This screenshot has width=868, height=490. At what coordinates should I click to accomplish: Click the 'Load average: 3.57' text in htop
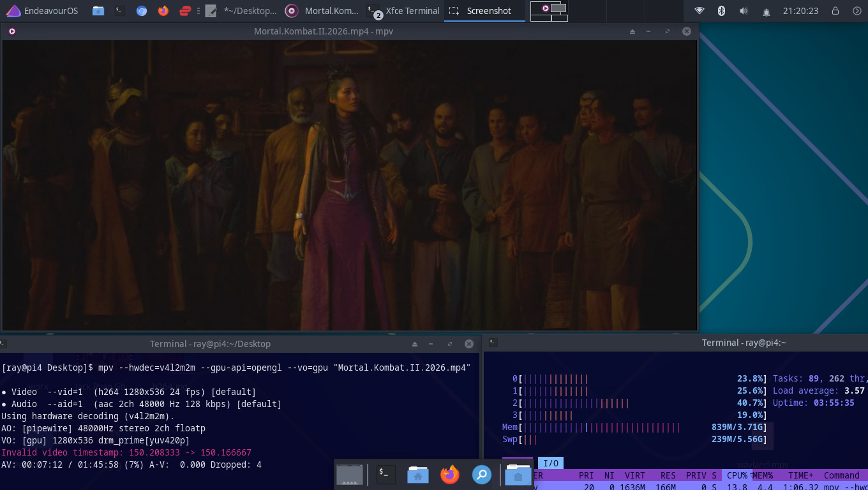pos(819,391)
